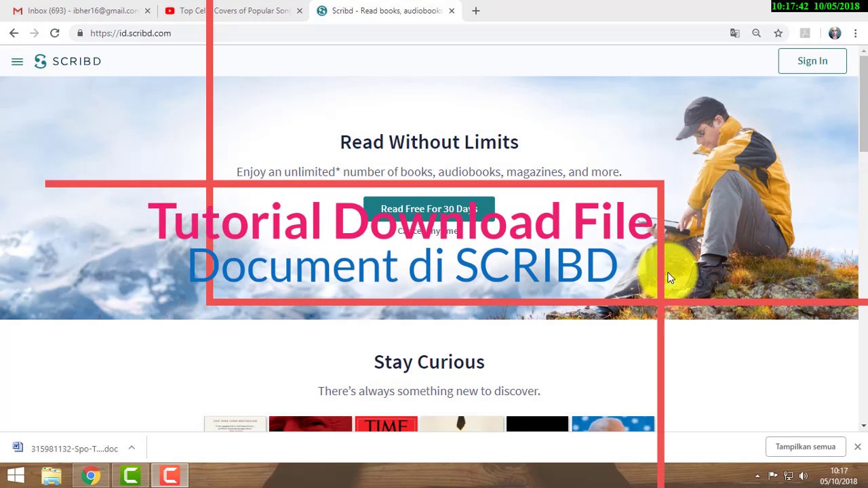Close the Scribd tab
Image resolution: width=868 pixels, height=488 pixels.
coord(452,11)
